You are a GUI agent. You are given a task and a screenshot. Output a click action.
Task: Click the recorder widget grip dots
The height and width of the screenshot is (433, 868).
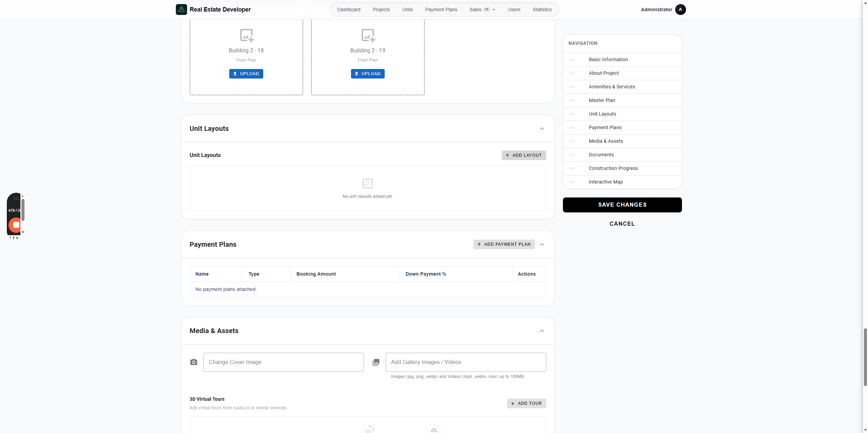click(x=16, y=198)
